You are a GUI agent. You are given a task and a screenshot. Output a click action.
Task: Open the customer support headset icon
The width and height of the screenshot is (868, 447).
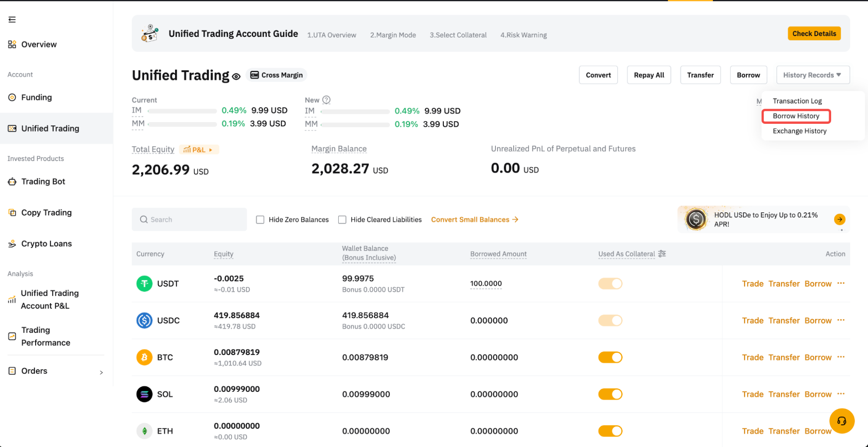pyautogui.click(x=842, y=421)
